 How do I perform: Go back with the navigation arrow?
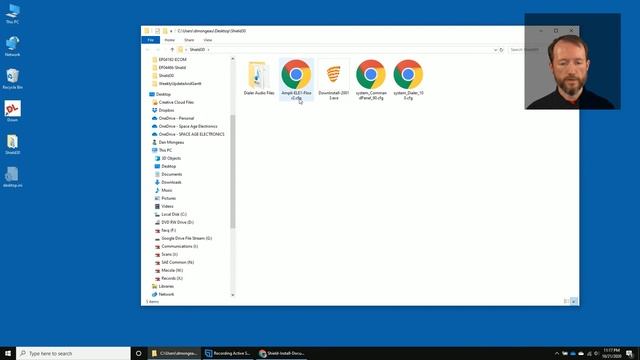[148, 50]
